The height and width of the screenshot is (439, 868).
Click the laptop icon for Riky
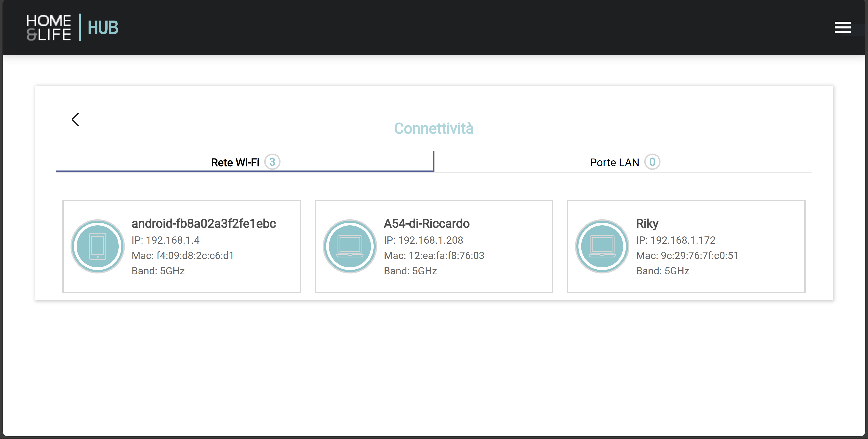point(602,246)
